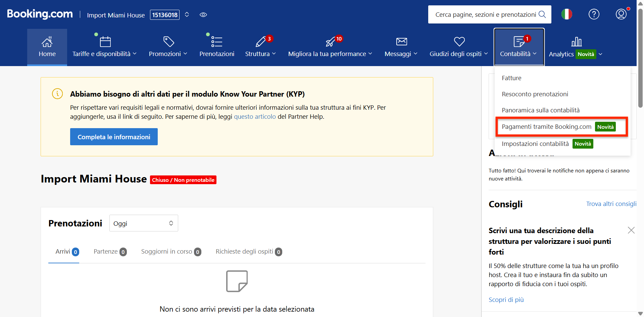Image resolution: width=644 pixels, height=317 pixels.
Task: Open the user account profile icon
Action: click(621, 14)
